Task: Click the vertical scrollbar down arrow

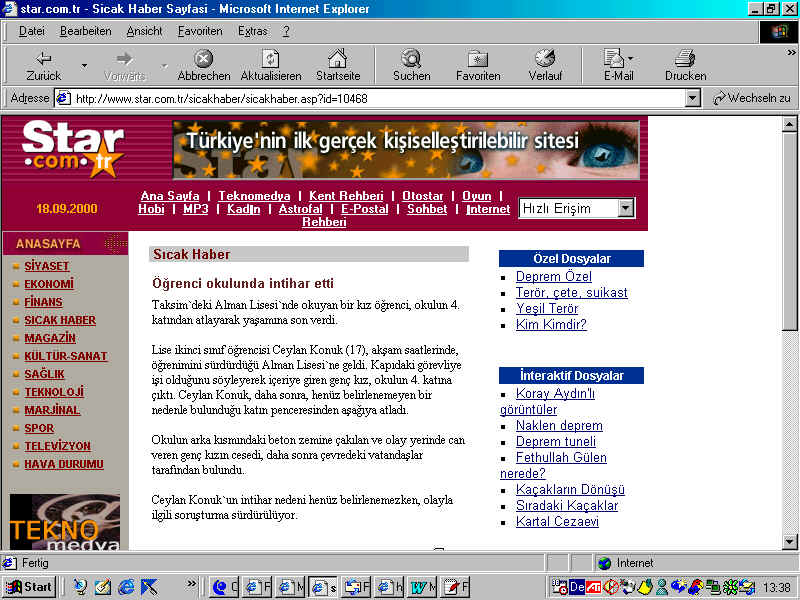Action: (x=790, y=541)
